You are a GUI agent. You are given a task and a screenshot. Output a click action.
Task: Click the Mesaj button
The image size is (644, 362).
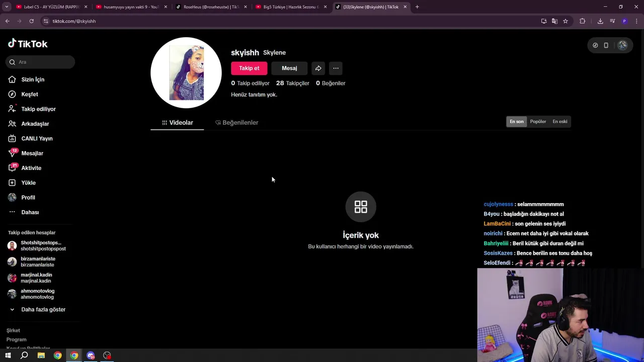tap(289, 68)
